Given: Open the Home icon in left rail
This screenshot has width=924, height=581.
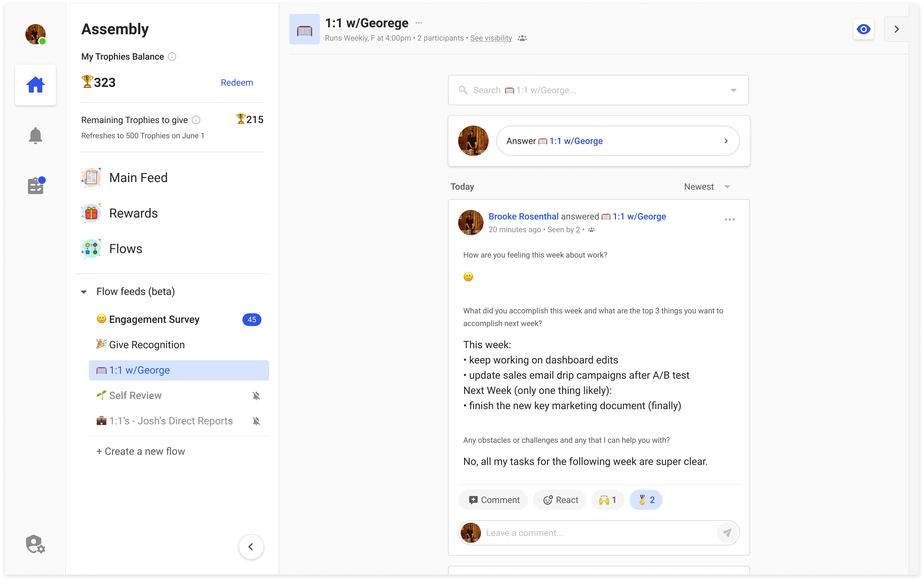Looking at the screenshot, I should (x=35, y=85).
